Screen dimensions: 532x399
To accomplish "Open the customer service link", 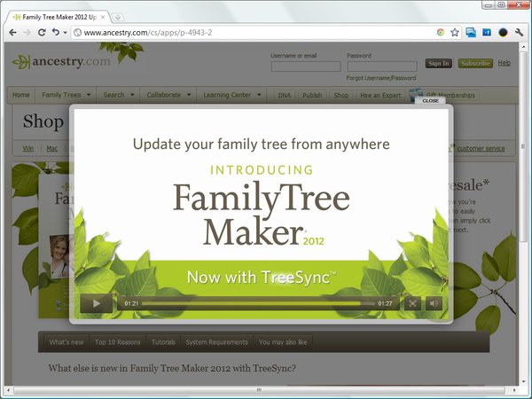I will (x=481, y=149).
